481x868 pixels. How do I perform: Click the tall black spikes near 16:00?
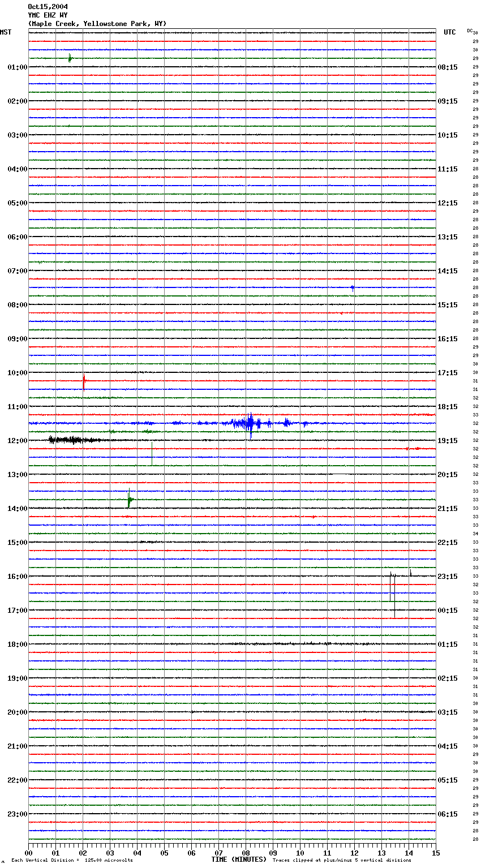[392, 594]
